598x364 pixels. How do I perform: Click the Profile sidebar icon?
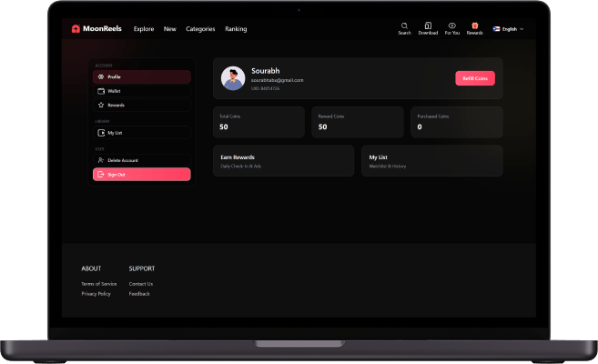[101, 76]
